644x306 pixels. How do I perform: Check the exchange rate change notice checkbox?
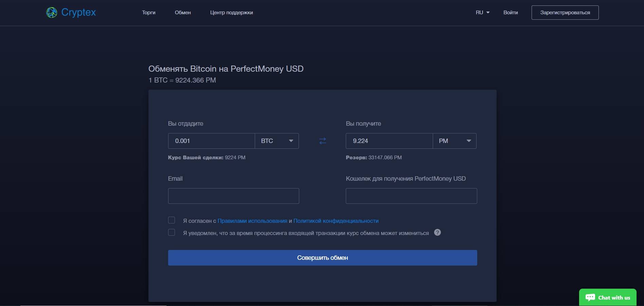coord(172,232)
